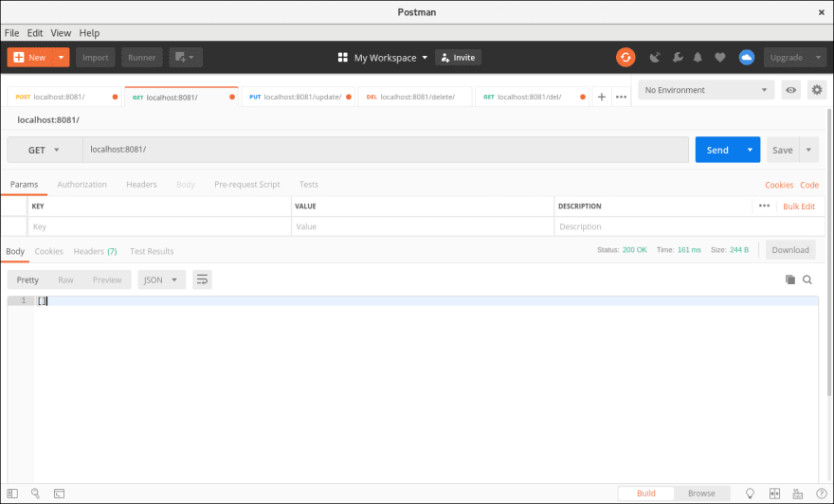Open the GET method dropdown
The height and width of the screenshot is (504, 834).
45,150
